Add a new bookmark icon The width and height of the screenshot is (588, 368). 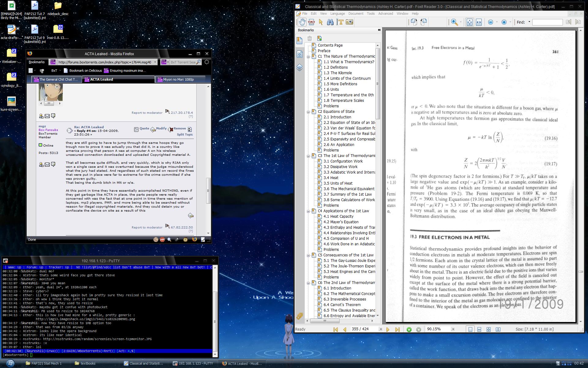(x=319, y=38)
